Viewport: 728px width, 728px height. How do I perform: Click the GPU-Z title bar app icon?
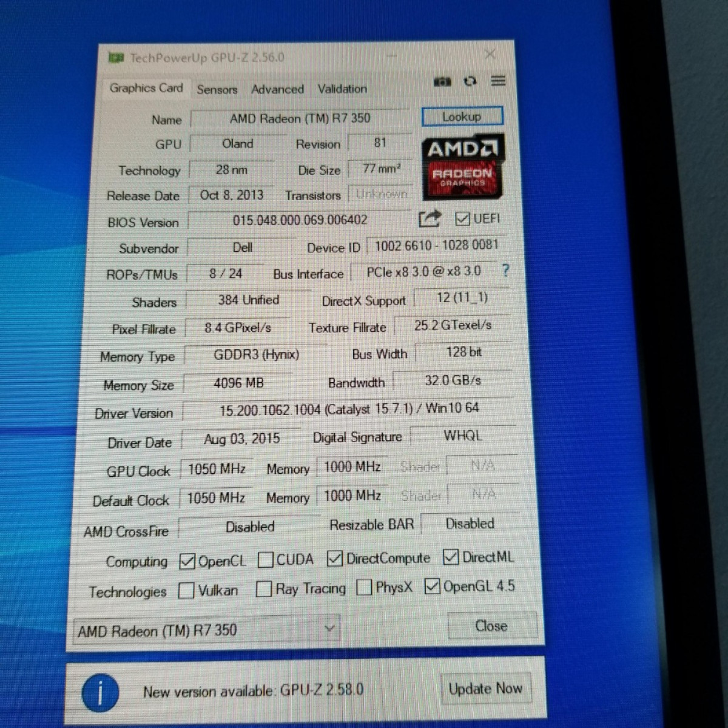[116, 58]
